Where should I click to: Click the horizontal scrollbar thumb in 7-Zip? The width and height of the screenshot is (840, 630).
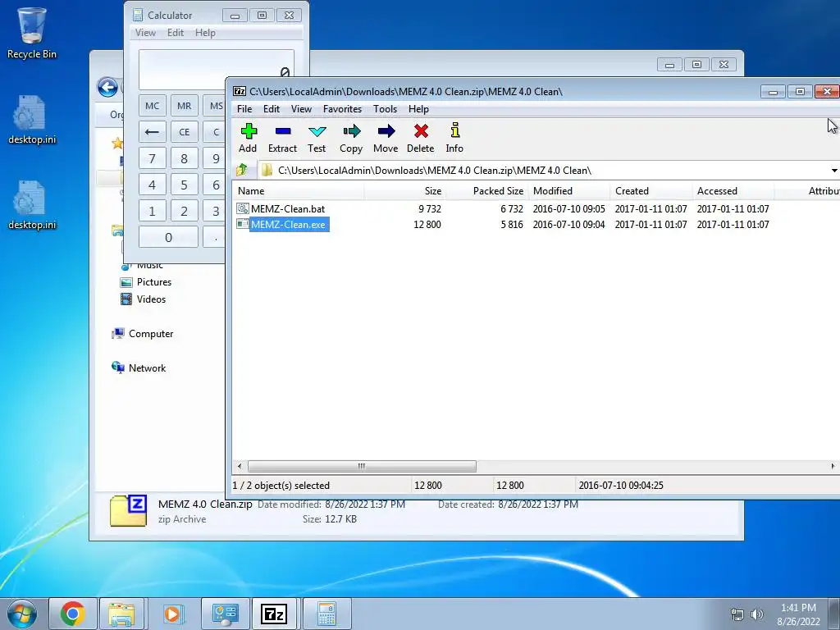[x=362, y=466]
